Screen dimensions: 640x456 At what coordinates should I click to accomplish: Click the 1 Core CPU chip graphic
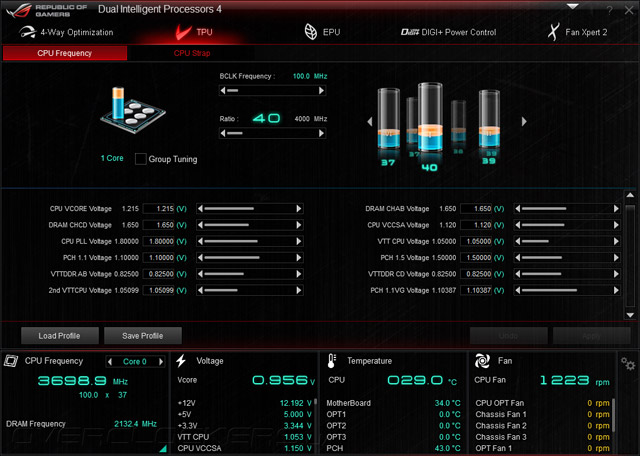click(x=133, y=110)
